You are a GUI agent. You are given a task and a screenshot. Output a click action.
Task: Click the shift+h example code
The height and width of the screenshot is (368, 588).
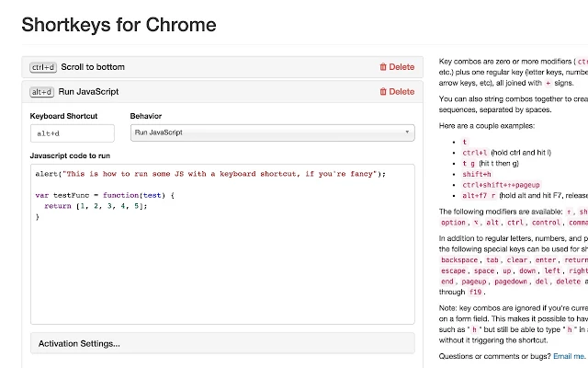point(477,174)
